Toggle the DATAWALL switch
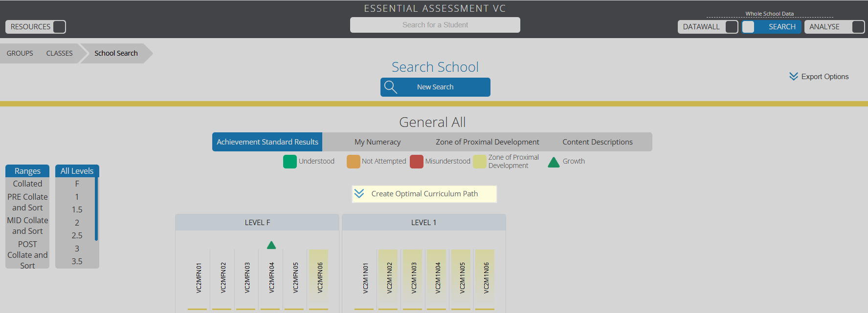Screen dimensions: 868x313 (x=732, y=27)
